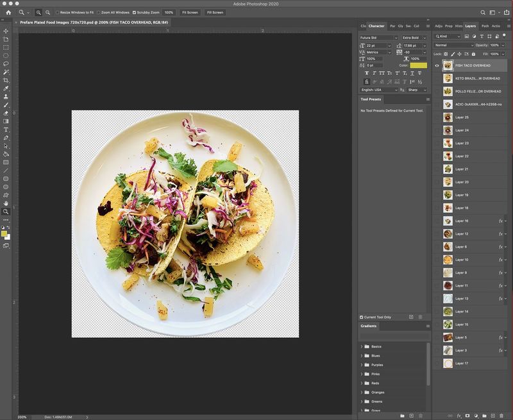Viewport: 513px width, 420px height.
Task: Open the yellow text color swatch
Action: click(x=419, y=65)
